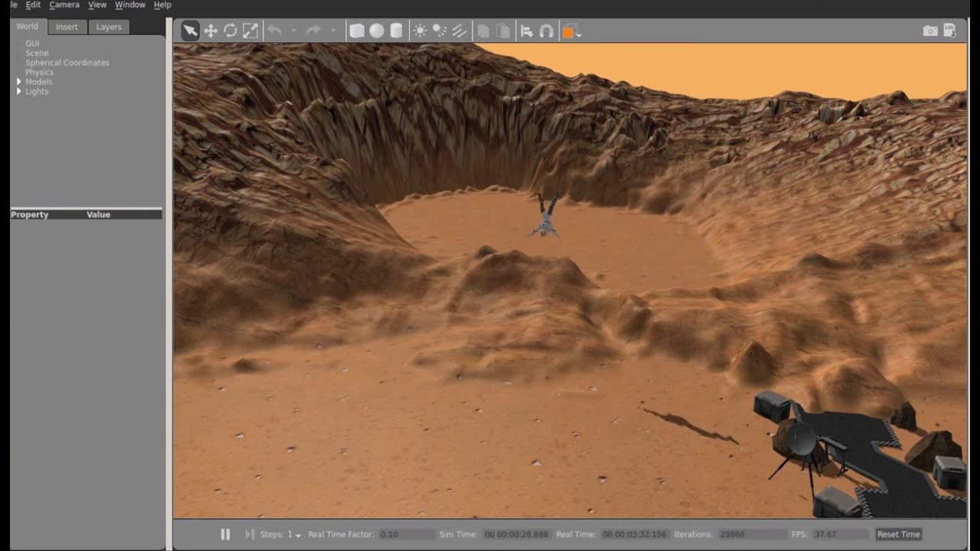Open the Camera menu
This screenshot has height=551, width=980.
click(x=64, y=5)
